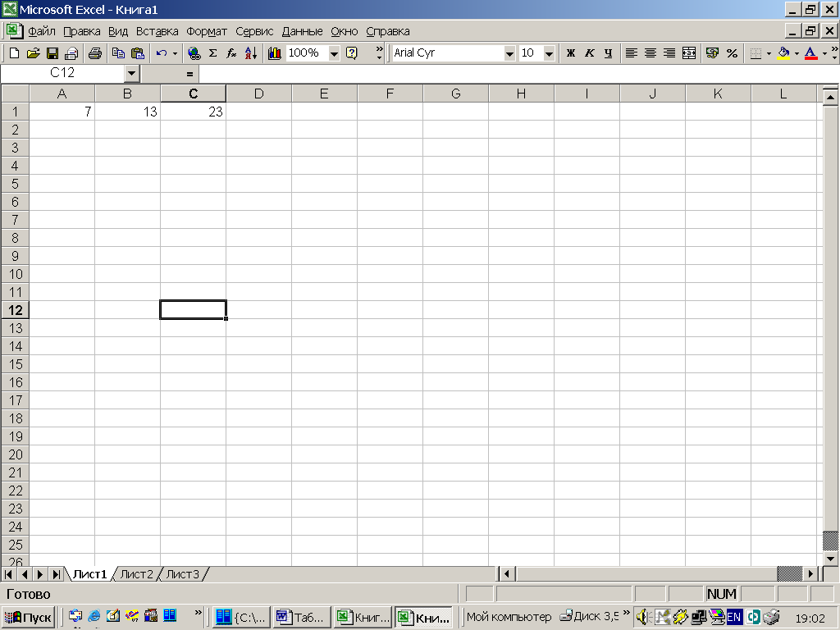Go to first sheet navigation arrow
This screenshot has height=630, width=840.
[x=8, y=574]
